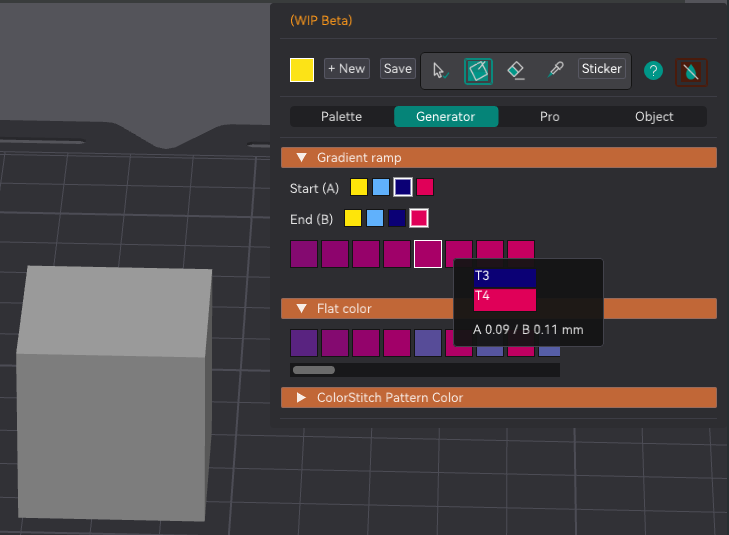Set End (B) to light blue
The height and width of the screenshot is (535, 729).
(x=375, y=218)
